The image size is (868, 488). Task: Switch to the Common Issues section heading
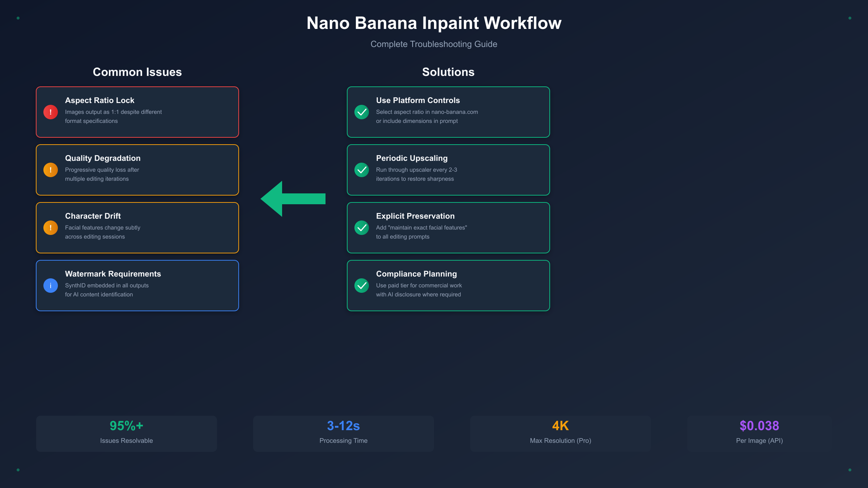pos(137,72)
